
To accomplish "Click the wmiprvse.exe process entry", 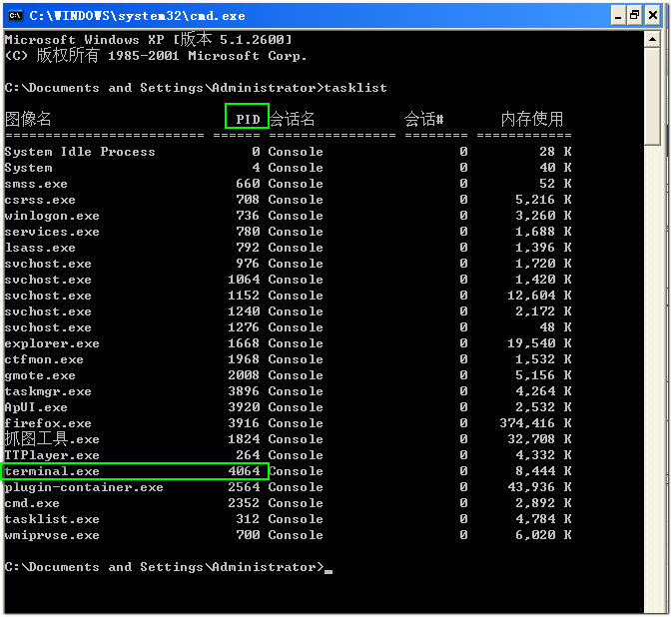I will point(52,535).
